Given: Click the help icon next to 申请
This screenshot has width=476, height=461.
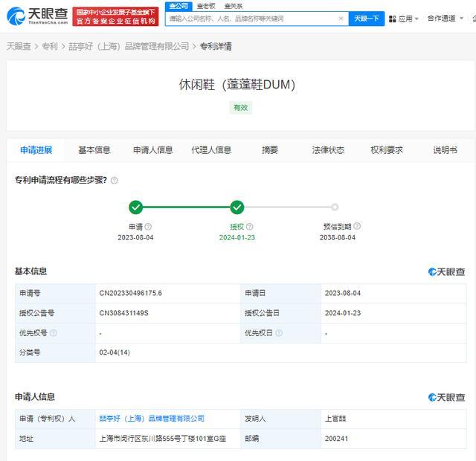Looking at the screenshot, I should (x=148, y=227).
